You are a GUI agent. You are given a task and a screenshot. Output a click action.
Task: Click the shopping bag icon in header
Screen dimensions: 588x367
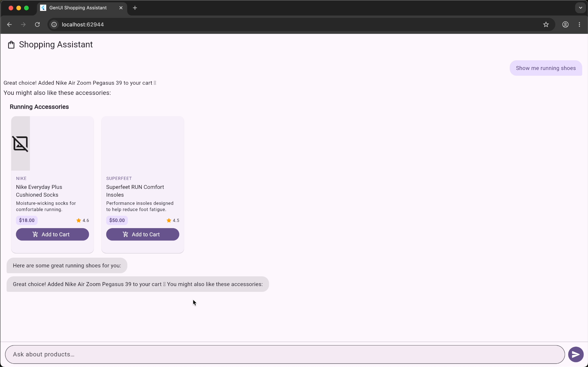11,45
